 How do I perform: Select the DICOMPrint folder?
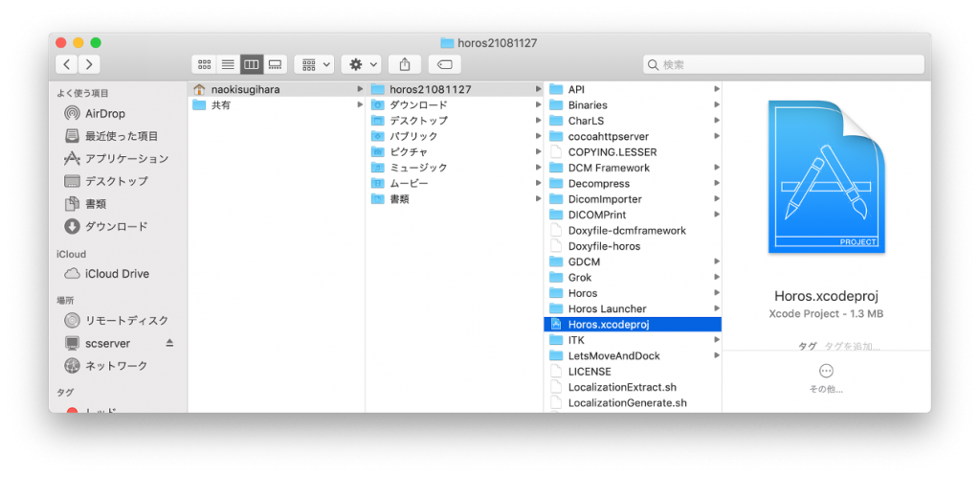click(x=634, y=216)
